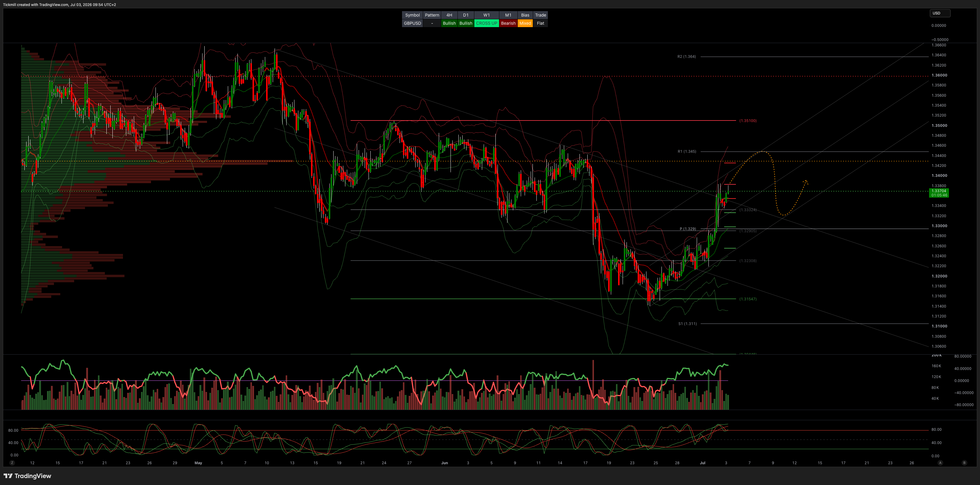Click the May label on time axis
The image size is (980, 485).
198,463
